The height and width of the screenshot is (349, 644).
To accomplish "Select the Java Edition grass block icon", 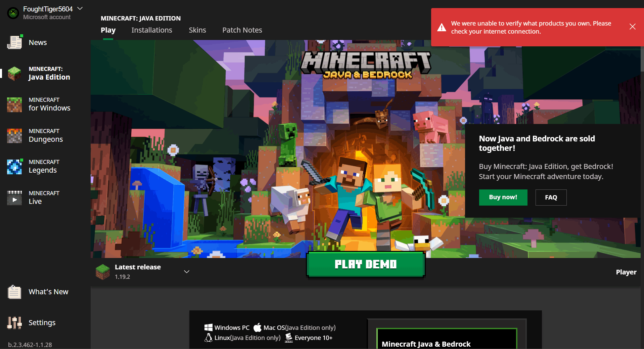I will (14, 73).
